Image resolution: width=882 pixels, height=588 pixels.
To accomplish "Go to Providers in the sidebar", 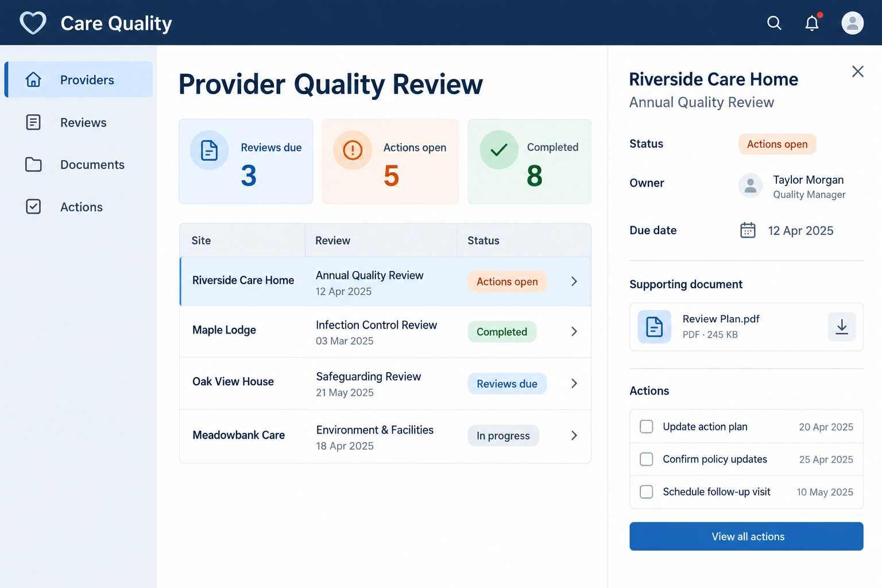I will point(79,80).
